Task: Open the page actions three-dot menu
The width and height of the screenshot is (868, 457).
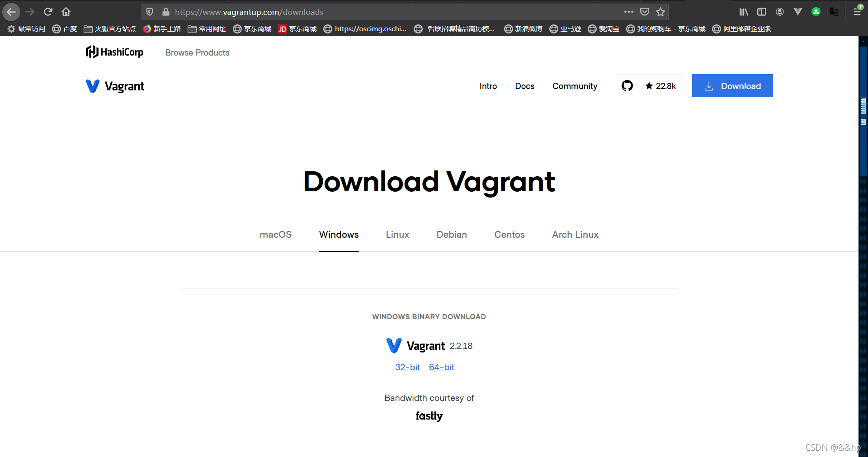Action: click(x=628, y=12)
